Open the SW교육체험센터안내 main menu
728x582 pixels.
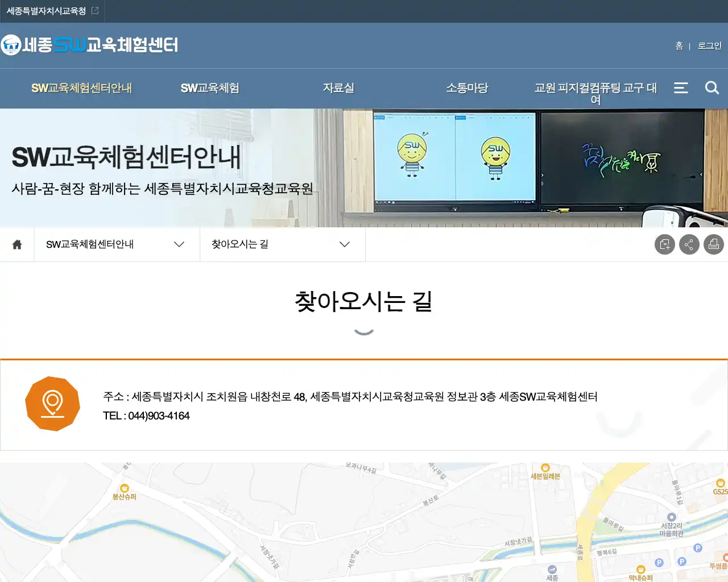(x=81, y=88)
